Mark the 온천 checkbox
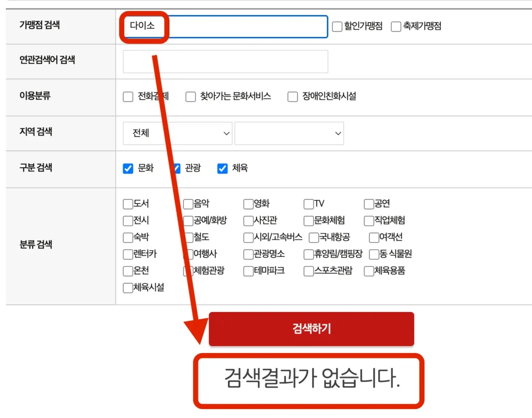Viewport: 532px width, 418px height. 128,271
